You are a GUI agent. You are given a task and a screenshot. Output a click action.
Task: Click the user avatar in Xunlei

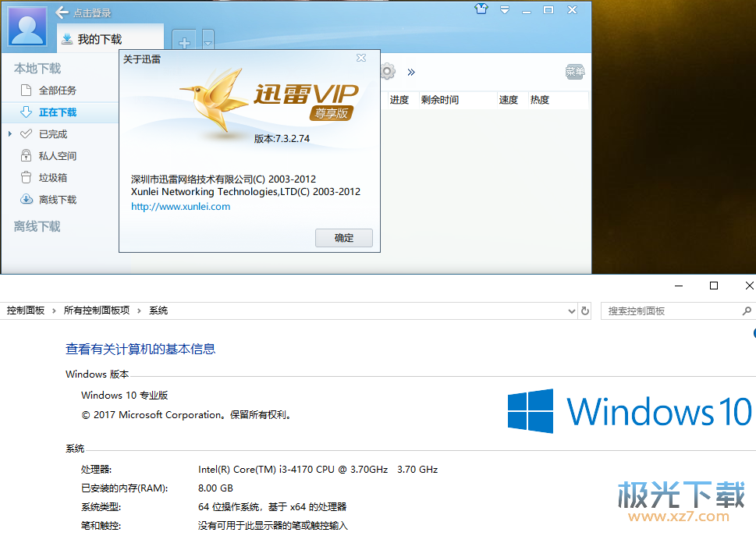(27, 26)
